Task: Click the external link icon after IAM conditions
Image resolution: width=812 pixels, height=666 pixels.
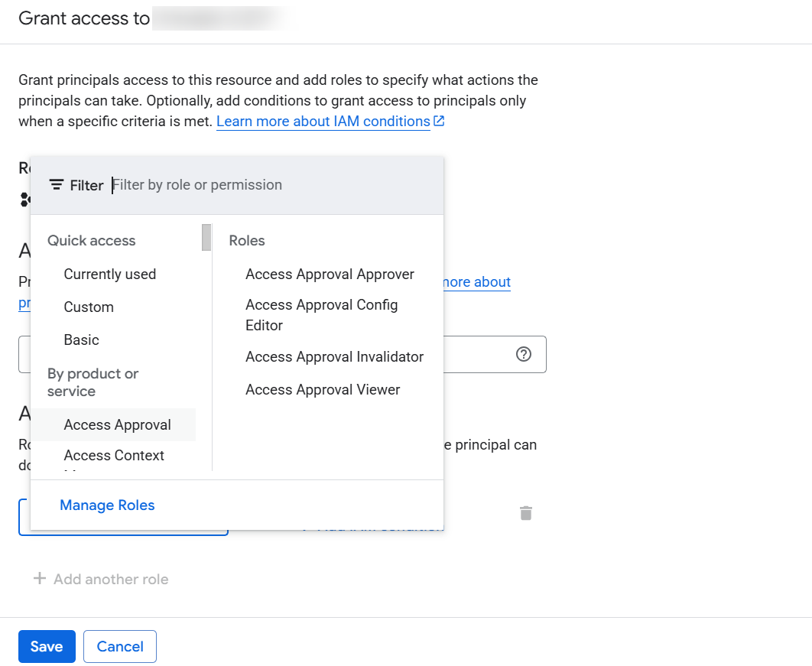Action: tap(439, 122)
